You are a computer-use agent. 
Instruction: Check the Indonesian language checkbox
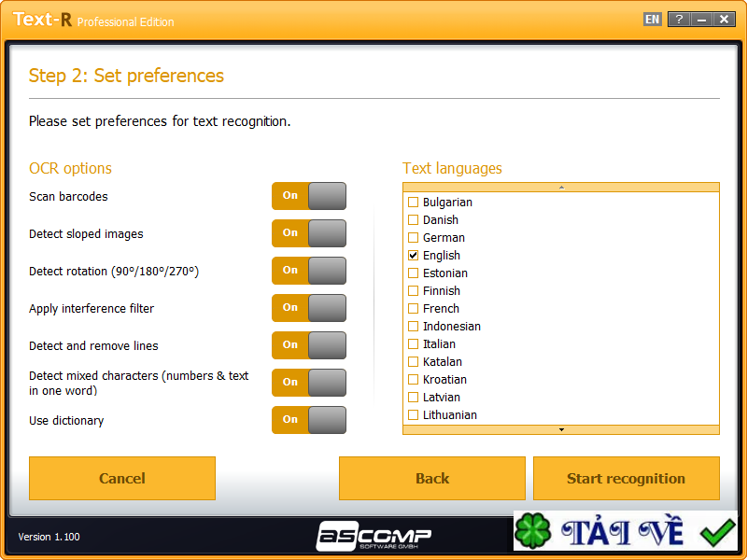(x=413, y=326)
